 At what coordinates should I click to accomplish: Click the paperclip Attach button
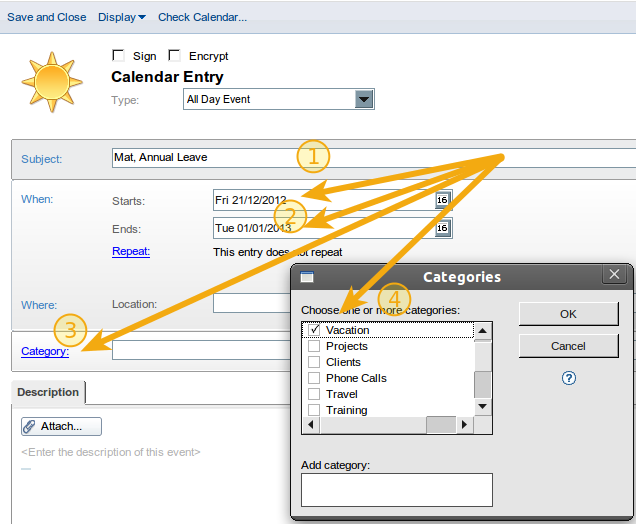61,426
